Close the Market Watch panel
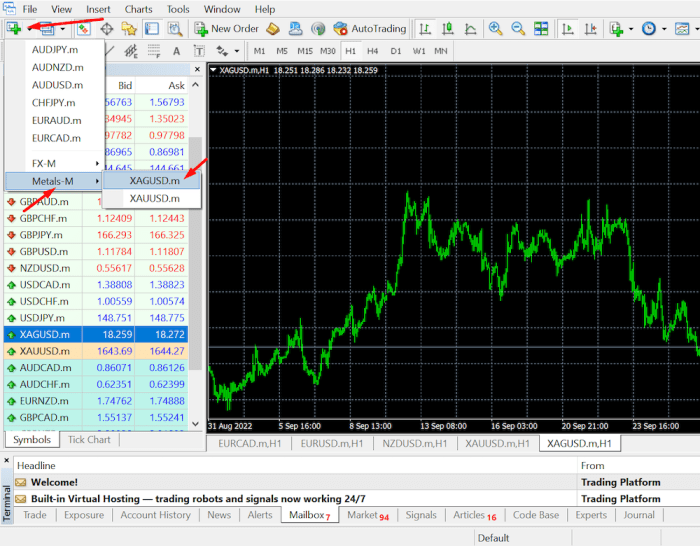 (197, 69)
